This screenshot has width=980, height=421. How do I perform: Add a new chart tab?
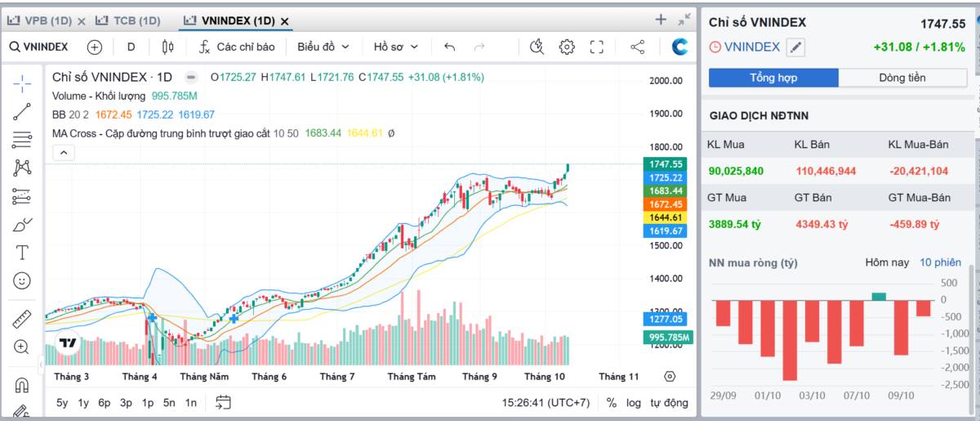[661, 20]
